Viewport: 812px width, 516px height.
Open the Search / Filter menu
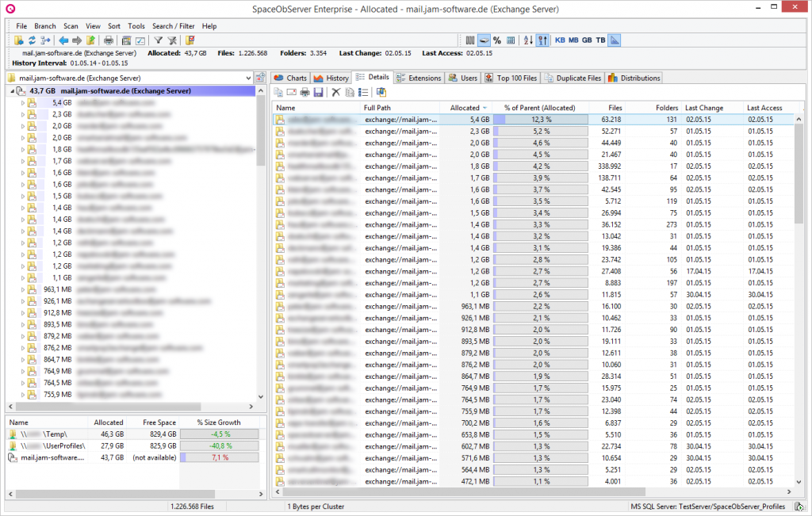[174, 26]
